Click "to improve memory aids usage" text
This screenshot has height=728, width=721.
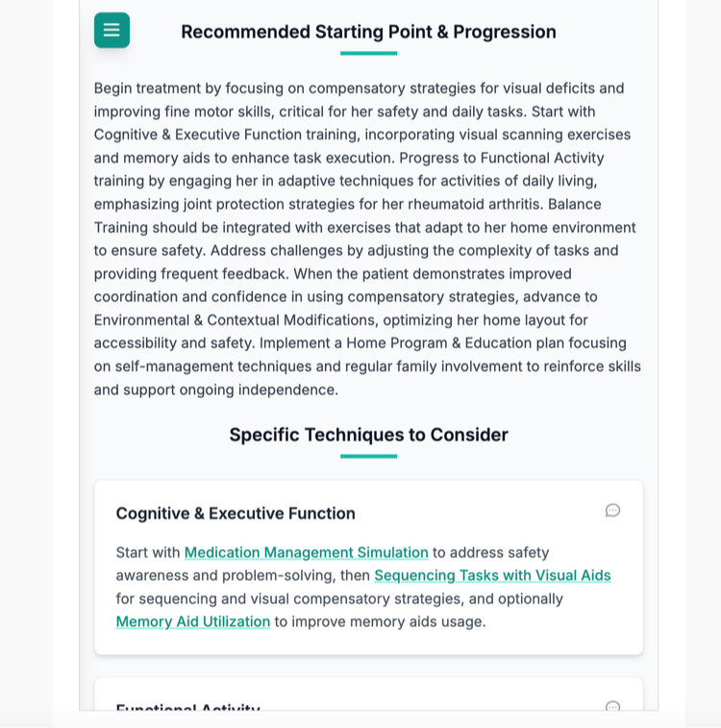pos(380,621)
